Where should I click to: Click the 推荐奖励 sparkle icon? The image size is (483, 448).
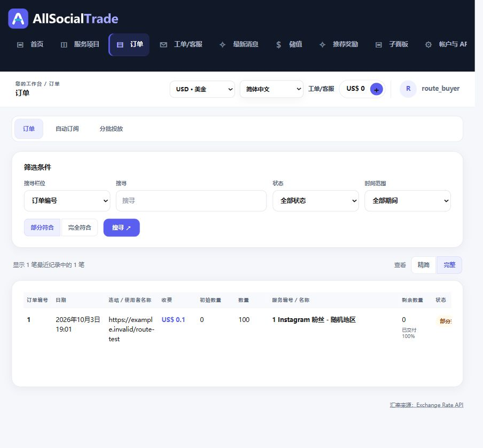click(x=322, y=45)
